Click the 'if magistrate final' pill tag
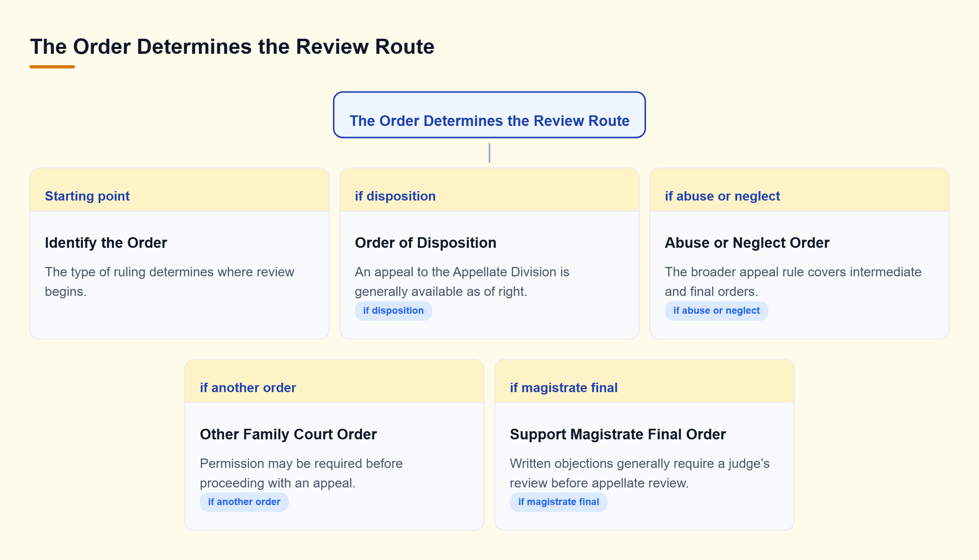The height and width of the screenshot is (560, 979). click(558, 502)
